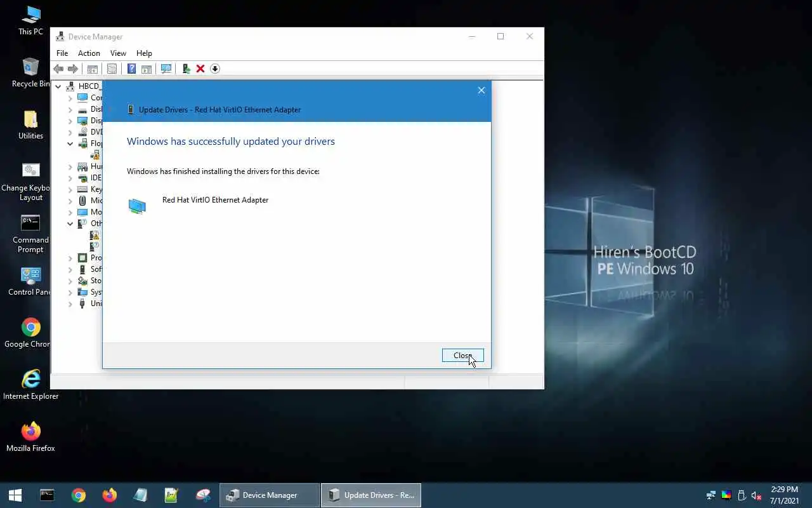The image size is (812, 508).
Task: Open the View menu in Device Manager
Action: 118,53
